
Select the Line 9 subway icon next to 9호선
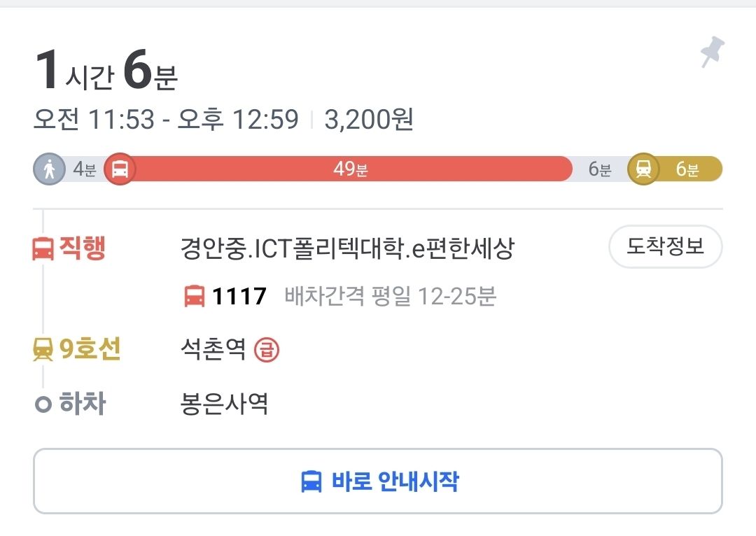click(44, 350)
